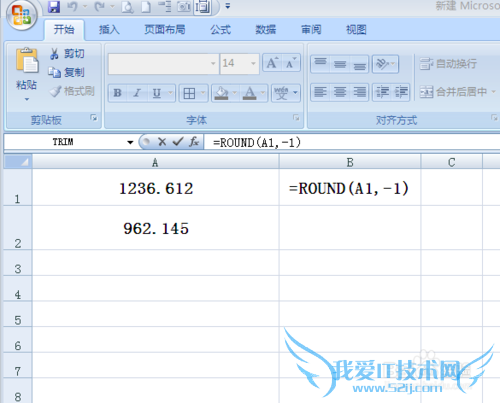Decrease the cell indent
Screen dimensions: 500x403
382,92
